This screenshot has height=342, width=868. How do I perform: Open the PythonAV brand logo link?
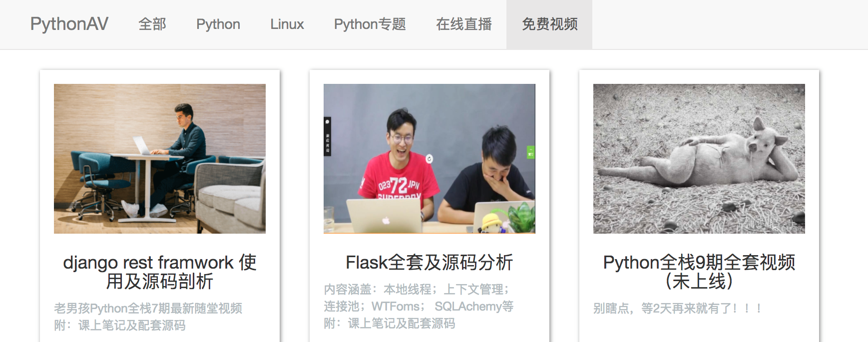tap(69, 24)
